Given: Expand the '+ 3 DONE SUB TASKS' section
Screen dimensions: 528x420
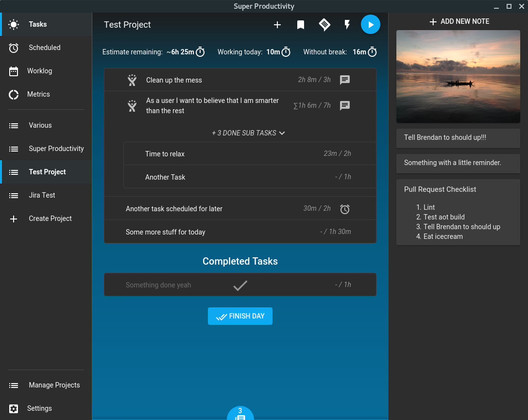Looking at the screenshot, I should click(248, 133).
